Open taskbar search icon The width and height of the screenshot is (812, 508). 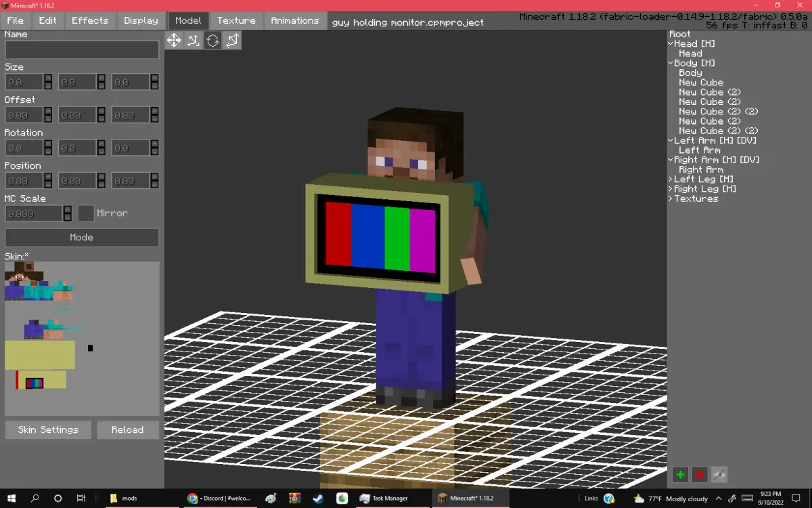pyautogui.click(x=35, y=498)
